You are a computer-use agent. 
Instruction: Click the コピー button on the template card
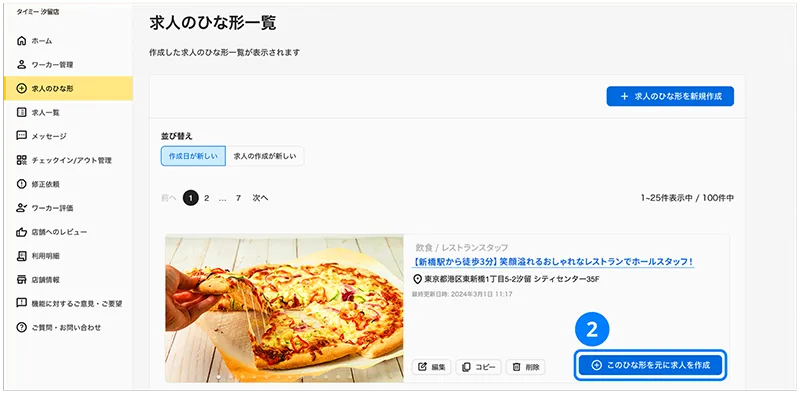pyautogui.click(x=479, y=367)
